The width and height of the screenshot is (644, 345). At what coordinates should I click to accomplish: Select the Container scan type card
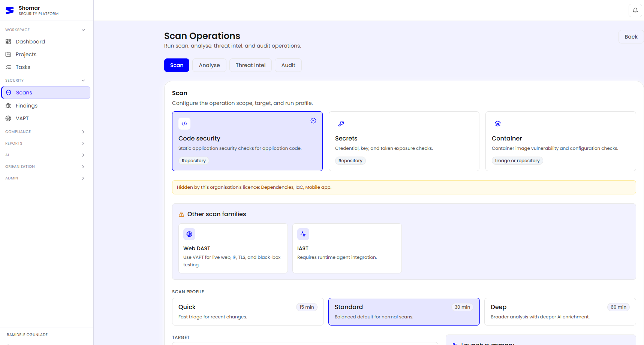561,141
